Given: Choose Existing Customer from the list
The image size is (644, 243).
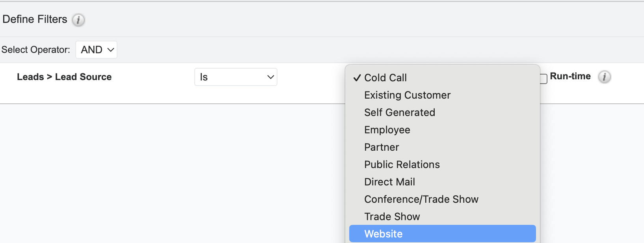Looking at the screenshot, I should [x=407, y=95].
